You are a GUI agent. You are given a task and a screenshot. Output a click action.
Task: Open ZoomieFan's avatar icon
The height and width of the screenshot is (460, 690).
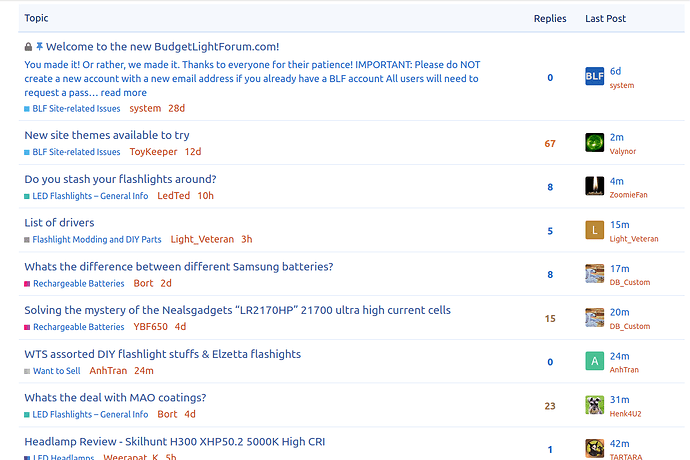(595, 186)
